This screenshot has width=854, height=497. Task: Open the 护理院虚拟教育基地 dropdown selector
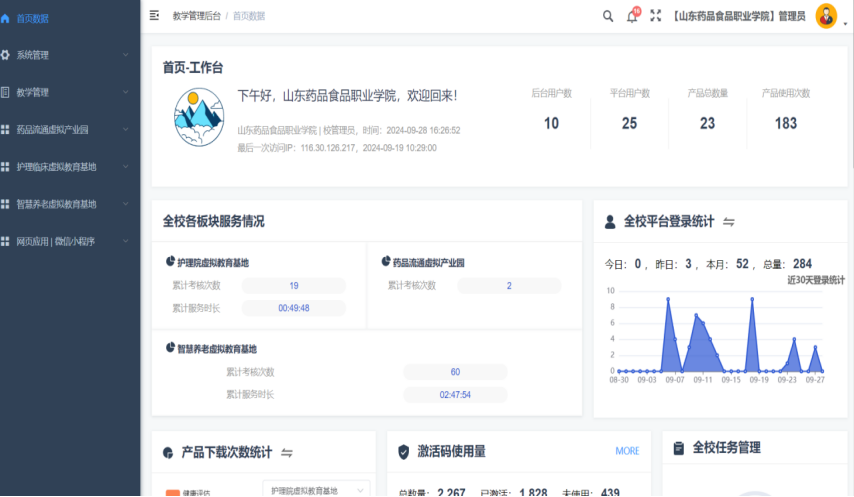[316, 490]
